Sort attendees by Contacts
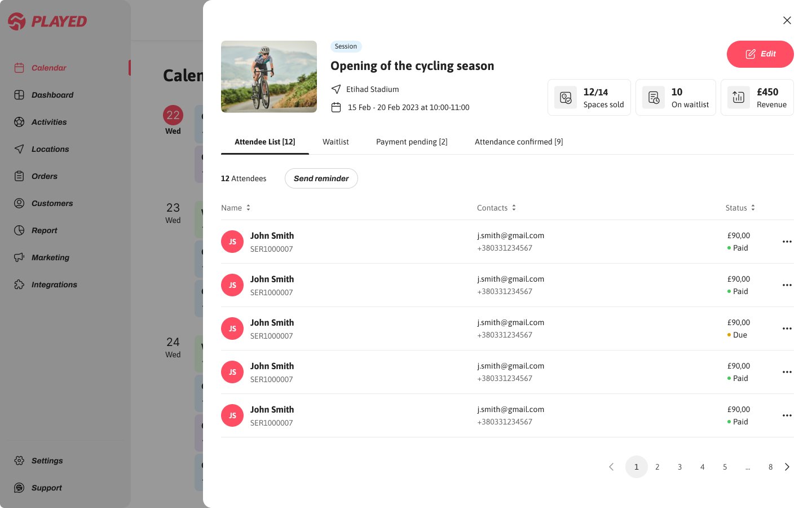The image size is (812, 508). [x=496, y=208]
